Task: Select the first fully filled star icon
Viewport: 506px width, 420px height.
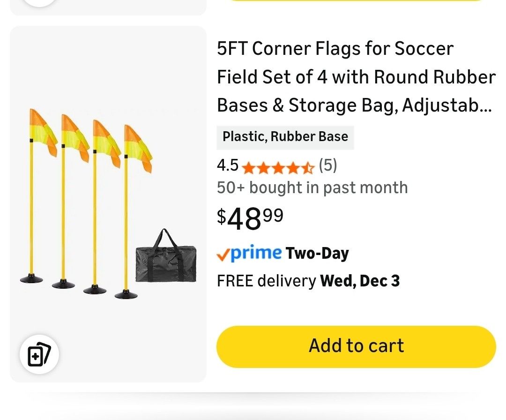Action: (248, 167)
